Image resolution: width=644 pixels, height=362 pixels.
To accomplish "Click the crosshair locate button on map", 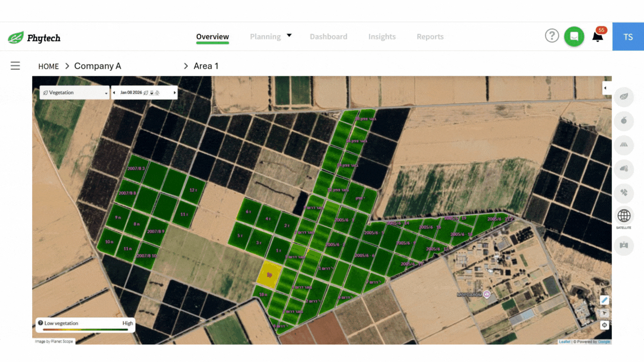I will pos(604,325).
